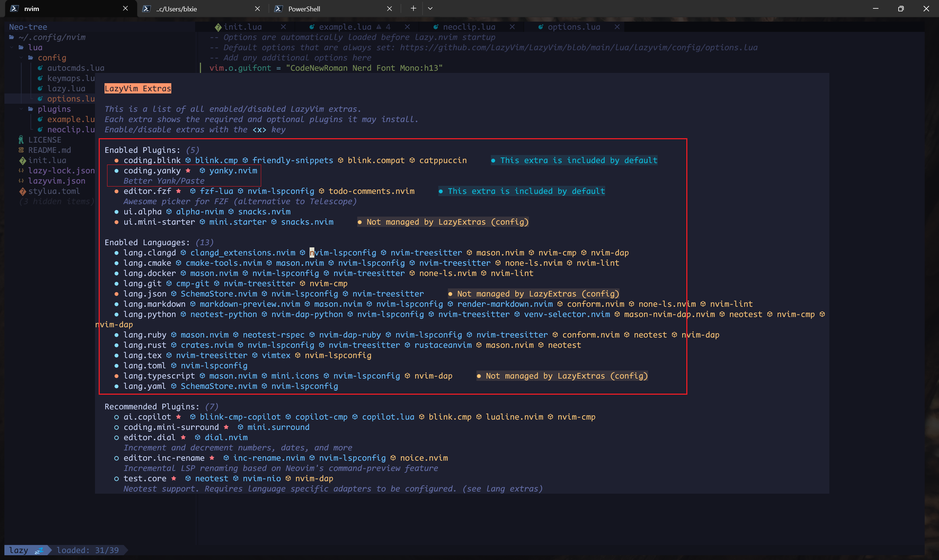Viewport: 939px width, 560px height.
Task: Open LICENSE file in Neo-tree
Action: tap(44, 140)
